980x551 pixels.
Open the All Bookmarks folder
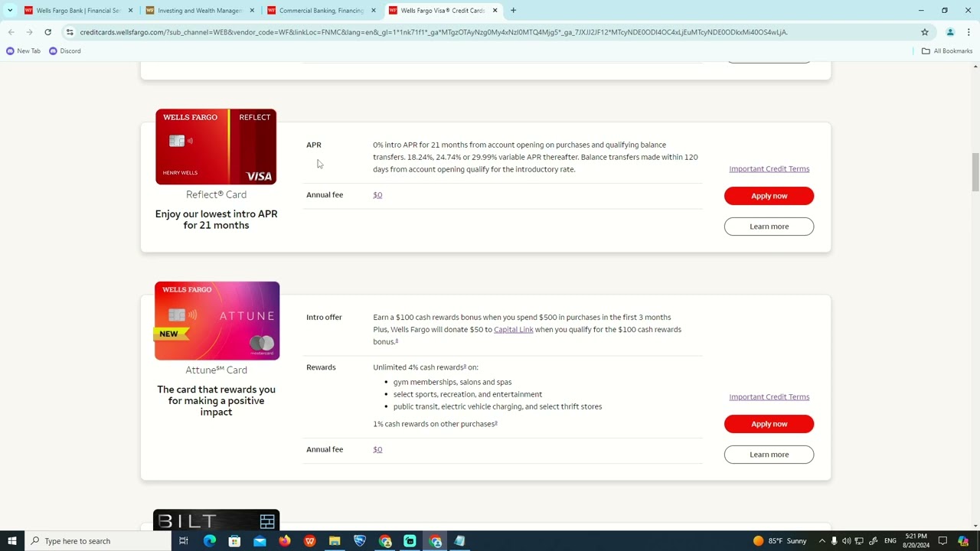pos(947,51)
